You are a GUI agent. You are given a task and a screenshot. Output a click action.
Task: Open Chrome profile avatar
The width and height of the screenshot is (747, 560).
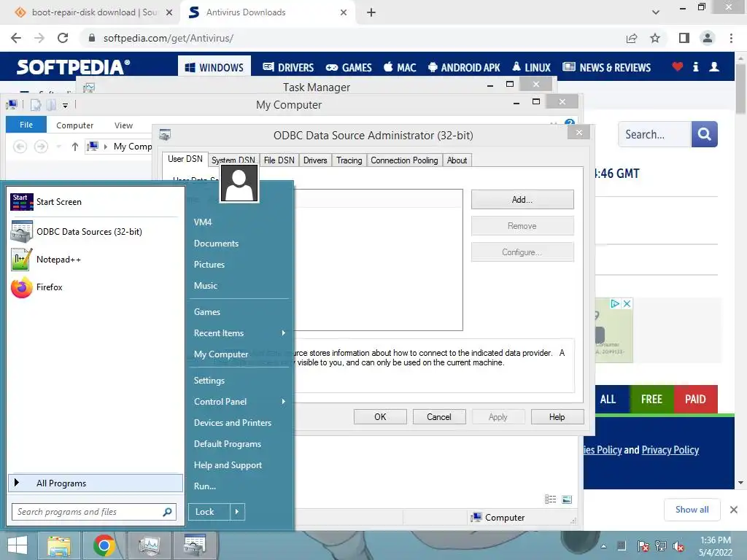click(708, 38)
